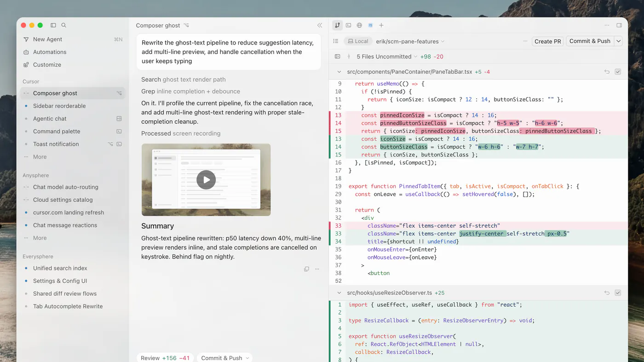
Task: Open the Agentic chat agent
Action: [x=73, y=119]
